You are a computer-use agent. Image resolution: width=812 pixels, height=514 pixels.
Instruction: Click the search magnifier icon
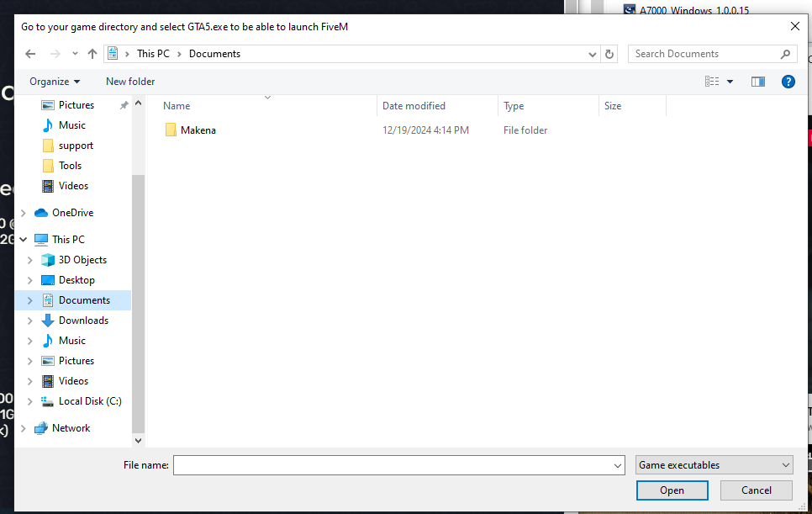click(786, 54)
